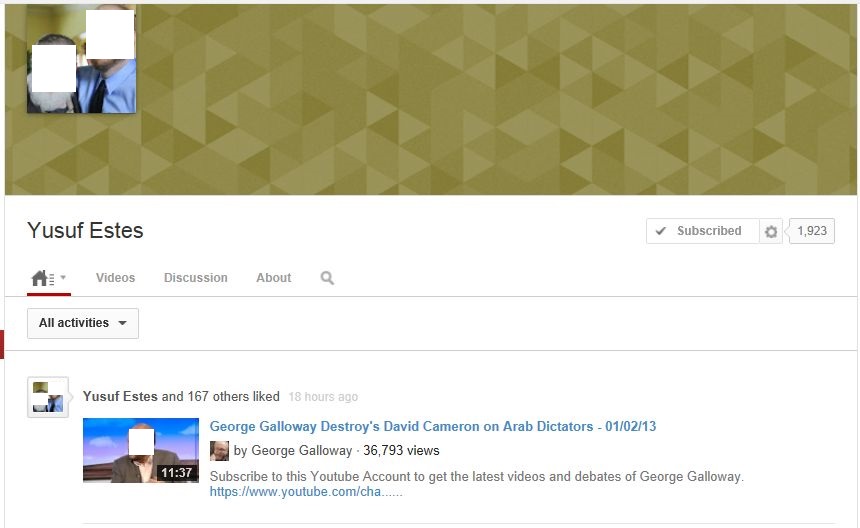Click the Yusuf Estes channel avatar in banner
This screenshot has height=528, width=860.
coord(81,59)
